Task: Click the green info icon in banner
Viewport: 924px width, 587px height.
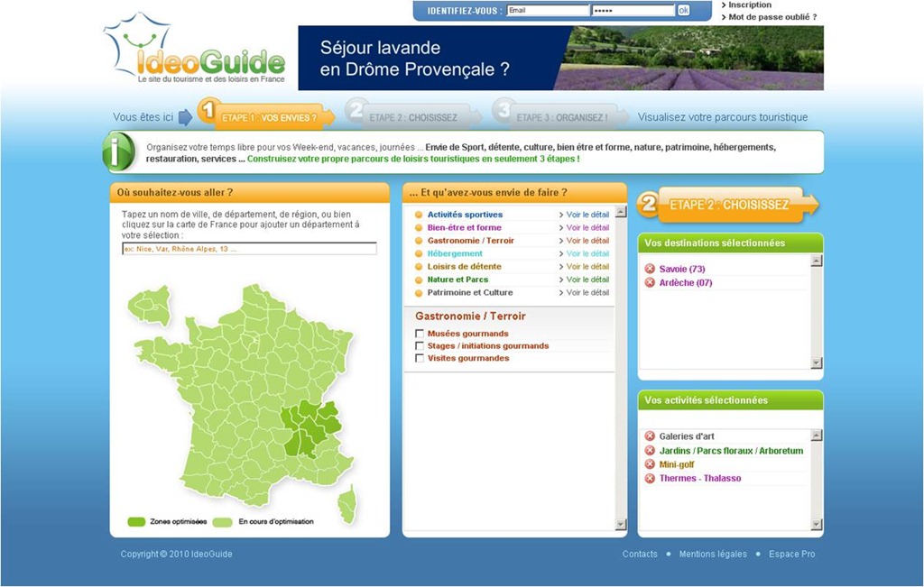Action: (121, 151)
